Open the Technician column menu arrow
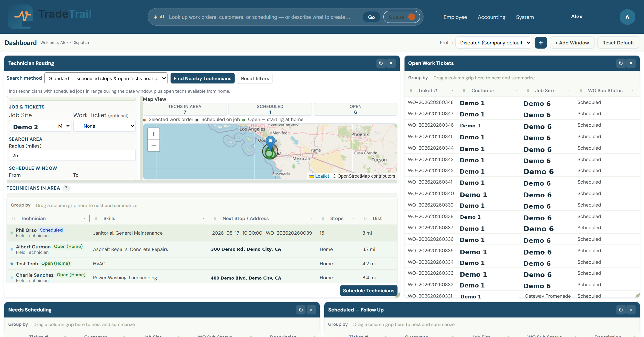Viewport: 644px width, 337px height. (x=84, y=219)
